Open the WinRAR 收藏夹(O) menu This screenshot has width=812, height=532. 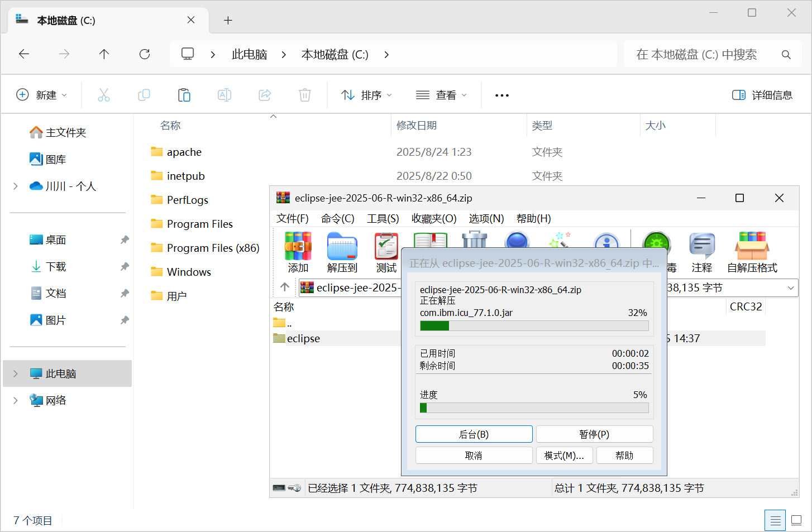(434, 218)
